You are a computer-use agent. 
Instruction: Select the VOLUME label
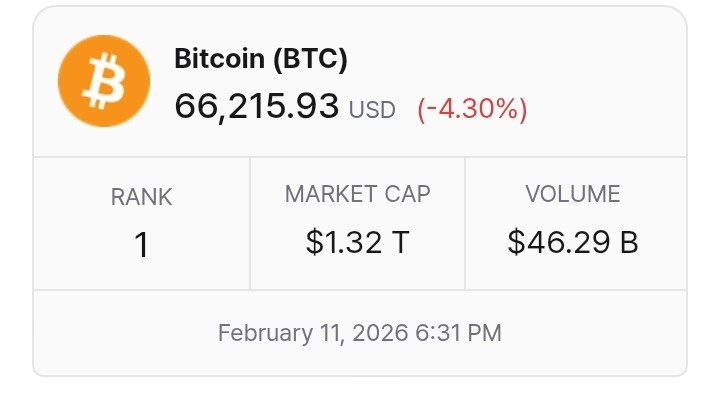(x=573, y=194)
